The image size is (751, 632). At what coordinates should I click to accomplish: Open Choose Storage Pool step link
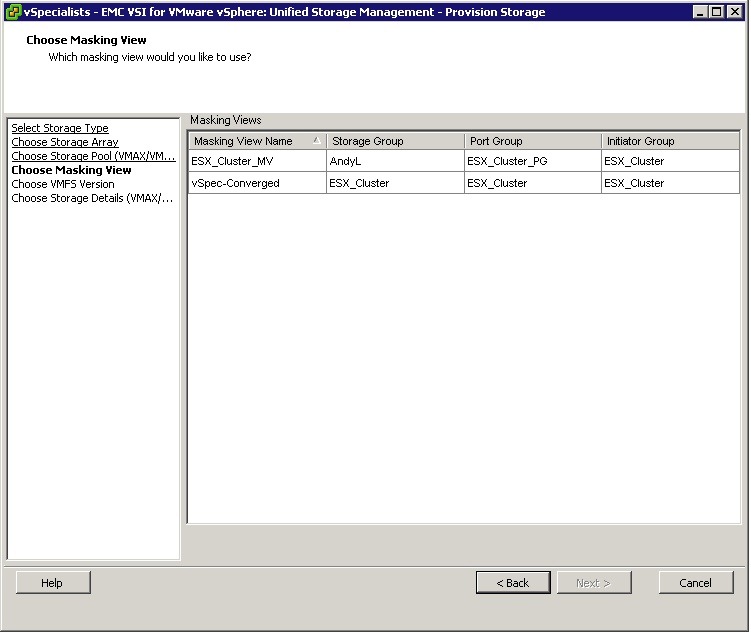tap(93, 156)
